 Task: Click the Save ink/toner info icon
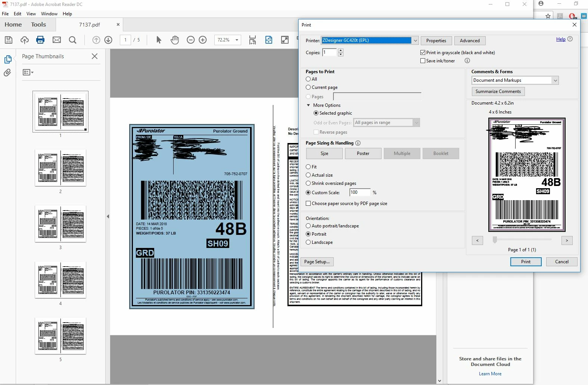pyautogui.click(x=467, y=60)
